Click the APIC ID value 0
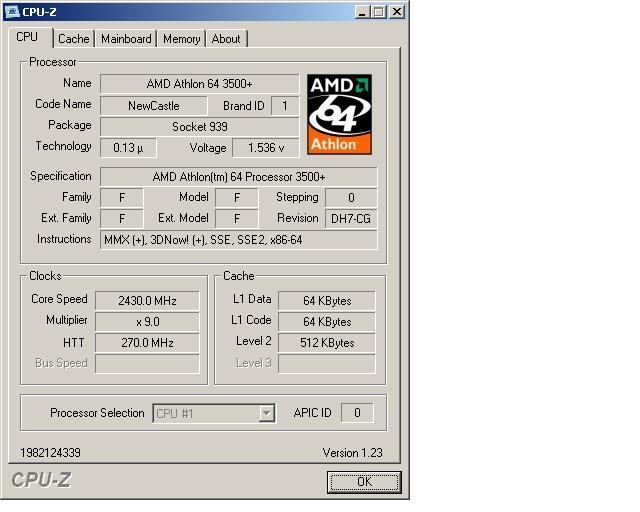 click(x=357, y=413)
